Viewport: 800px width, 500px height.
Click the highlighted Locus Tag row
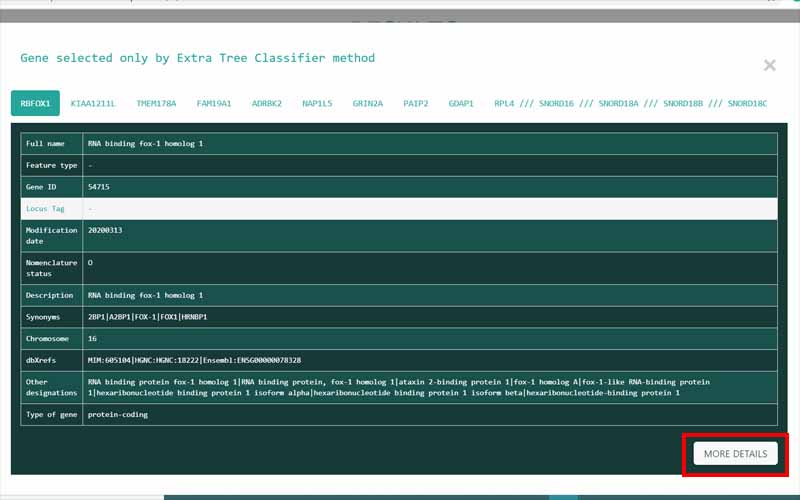(x=399, y=208)
